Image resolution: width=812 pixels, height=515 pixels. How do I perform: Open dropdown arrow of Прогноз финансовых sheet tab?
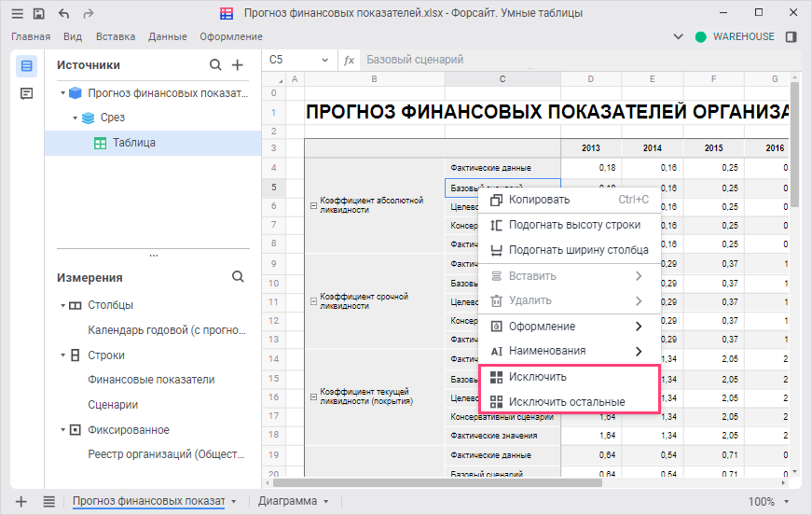(234, 502)
